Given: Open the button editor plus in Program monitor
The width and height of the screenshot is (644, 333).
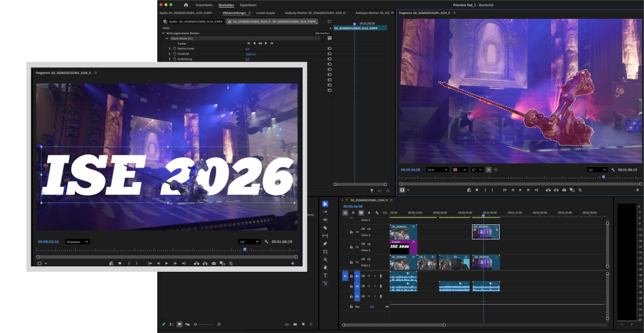Looking at the screenshot, I should pyautogui.click(x=637, y=190).
